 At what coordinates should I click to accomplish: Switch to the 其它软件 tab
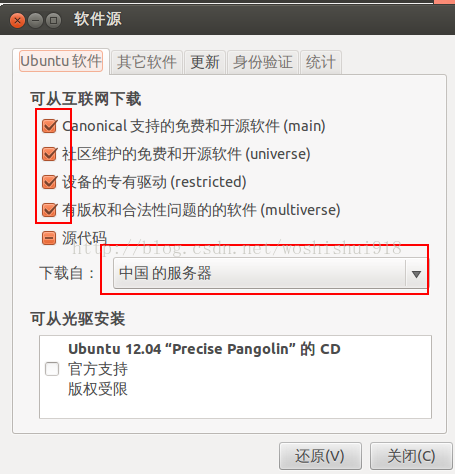point(147,62)
